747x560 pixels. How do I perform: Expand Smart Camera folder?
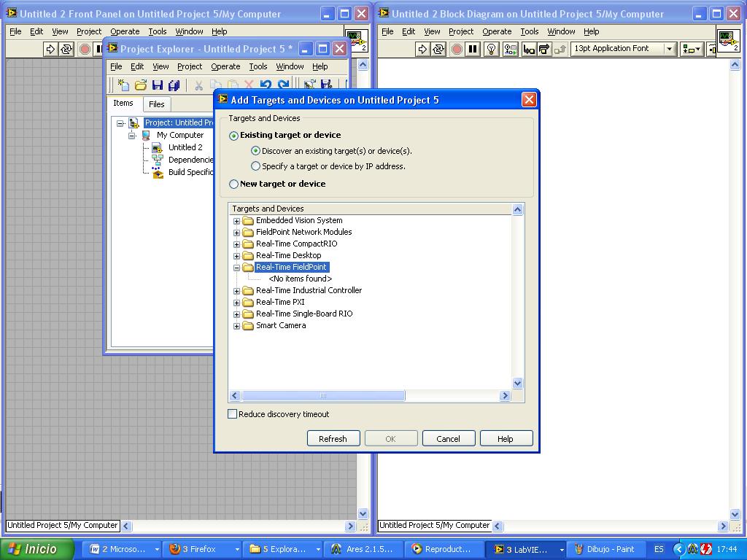(x=236, y=326)
